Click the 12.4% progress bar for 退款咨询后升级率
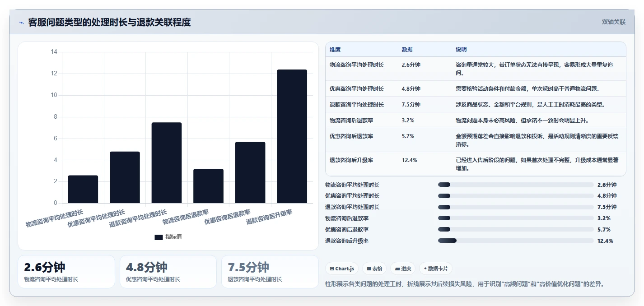 (516, 241)
